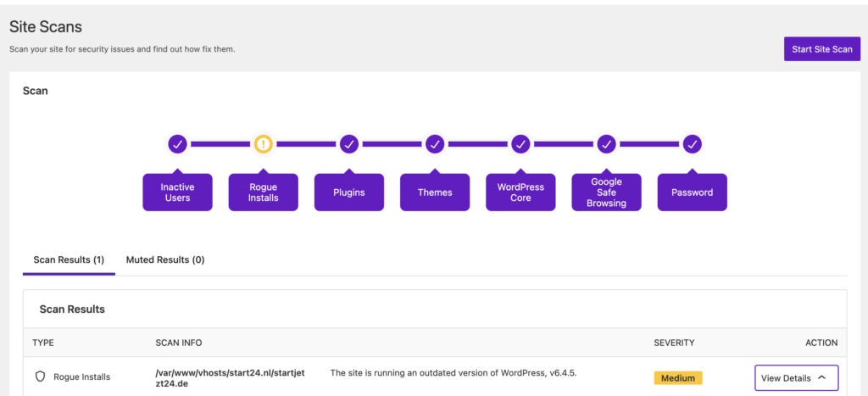Click the Google Safe Browsing label box
The height and width of the screenshot is (396, 868).
(x=606, y=192)
